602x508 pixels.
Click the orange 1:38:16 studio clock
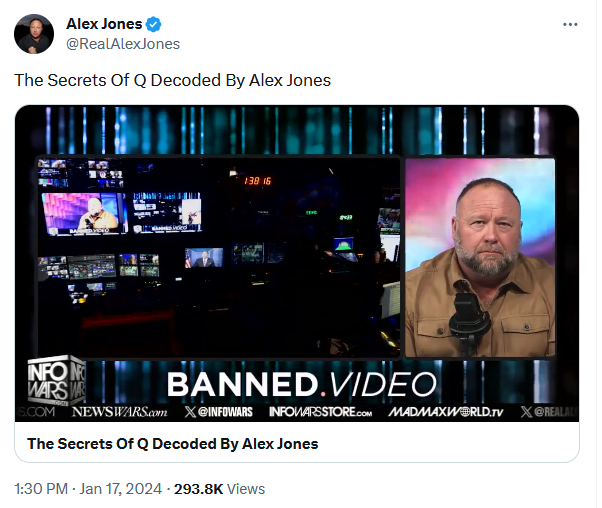pos(258,181)
